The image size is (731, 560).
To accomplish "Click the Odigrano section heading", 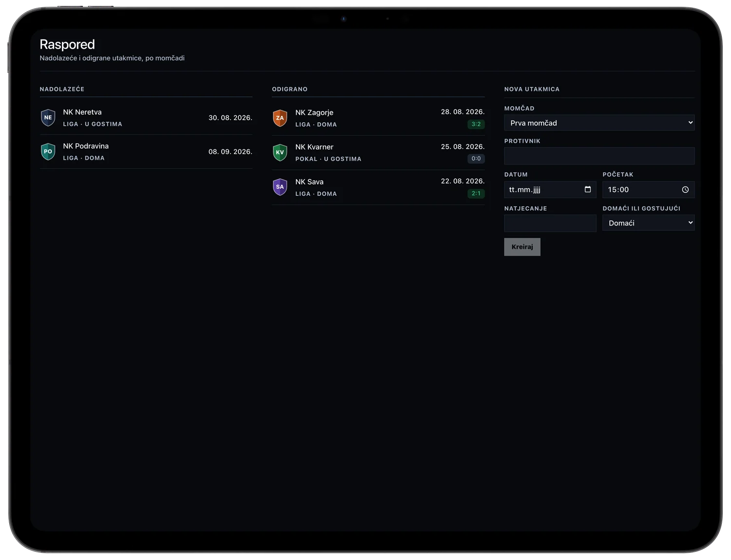I will click(290, 89).
